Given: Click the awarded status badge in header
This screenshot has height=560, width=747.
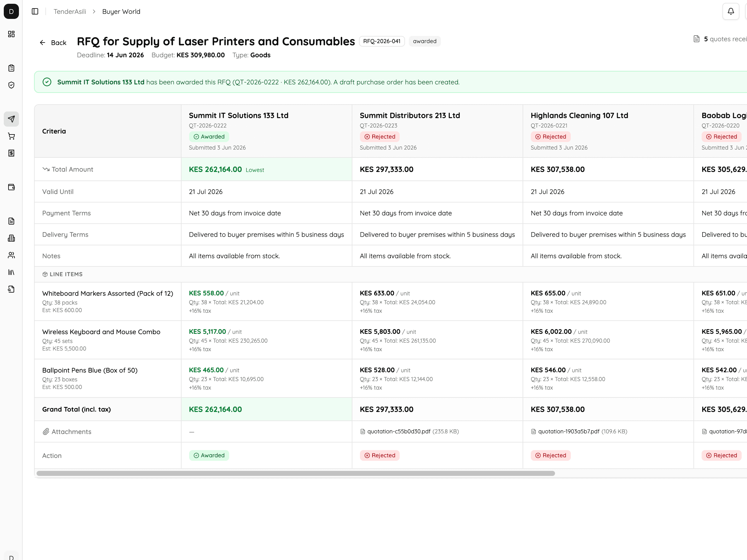Looking at the screenshot, I should point(425,41).
